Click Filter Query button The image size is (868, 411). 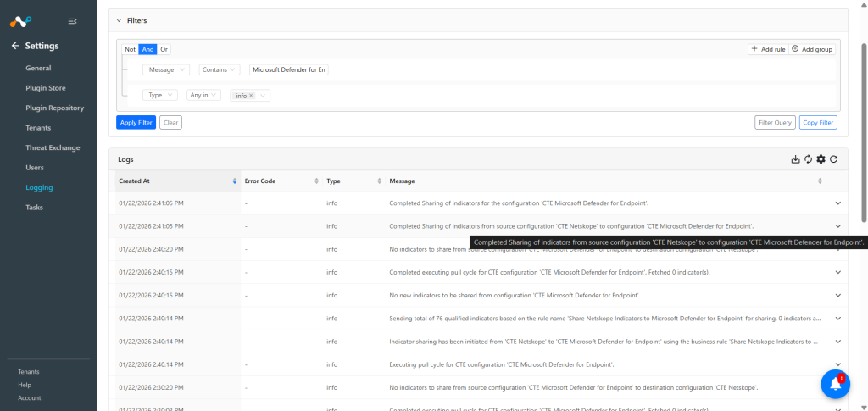pyautogui.click(x=775, y=122)
